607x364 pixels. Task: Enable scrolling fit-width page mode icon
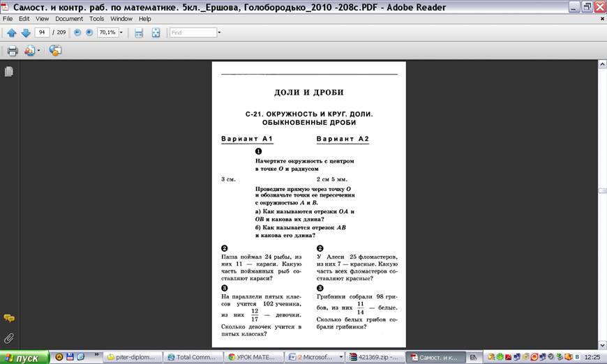pyautogui.click(x=139, y=33)
